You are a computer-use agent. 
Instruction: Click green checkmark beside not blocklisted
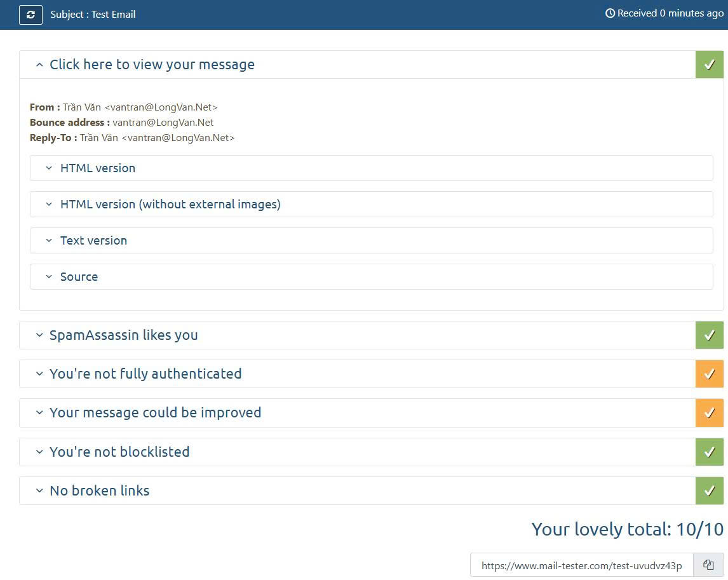pos(710,452)
